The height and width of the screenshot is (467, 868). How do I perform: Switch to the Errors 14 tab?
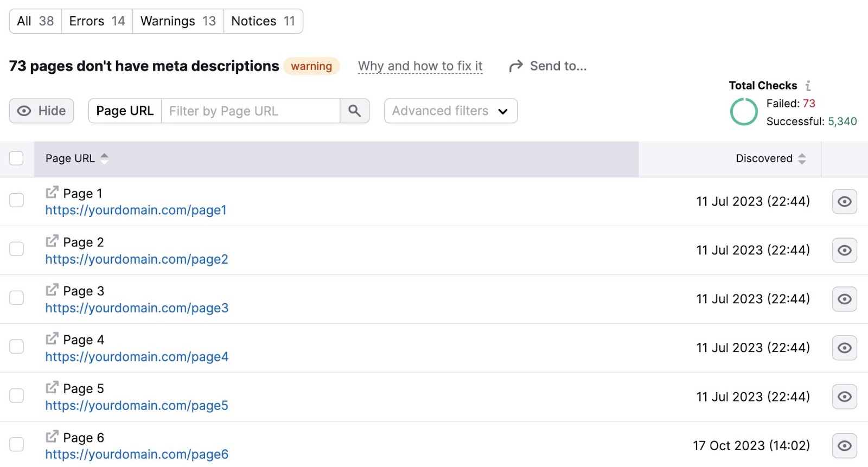[97, 21]
